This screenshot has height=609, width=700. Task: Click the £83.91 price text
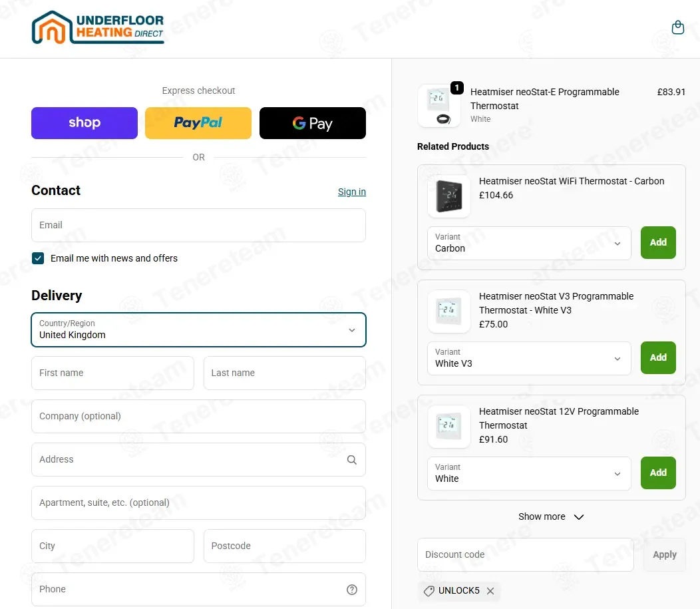pos(671,92)
